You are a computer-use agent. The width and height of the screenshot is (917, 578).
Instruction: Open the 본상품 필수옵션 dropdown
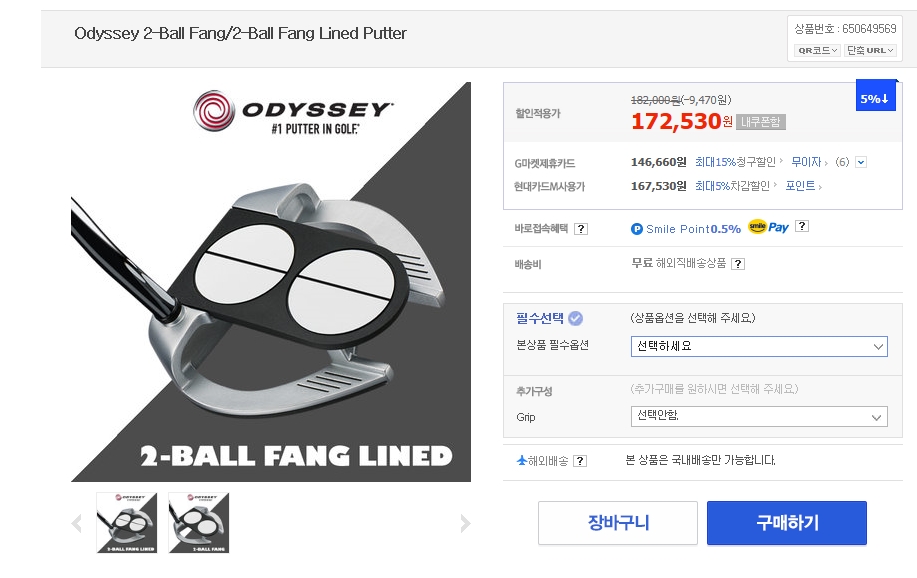(759, 347)
